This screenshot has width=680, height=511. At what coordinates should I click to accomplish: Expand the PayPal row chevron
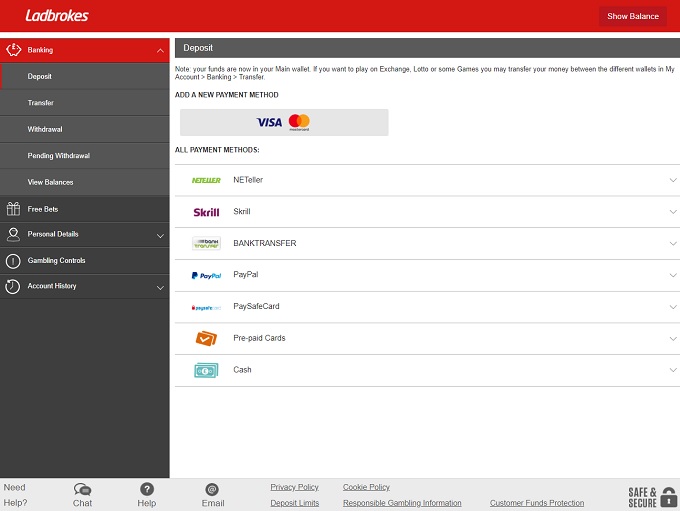coord(673,275)
